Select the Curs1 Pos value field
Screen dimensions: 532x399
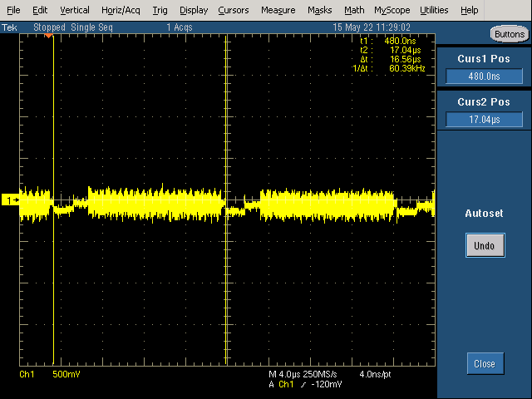point(484,76)
